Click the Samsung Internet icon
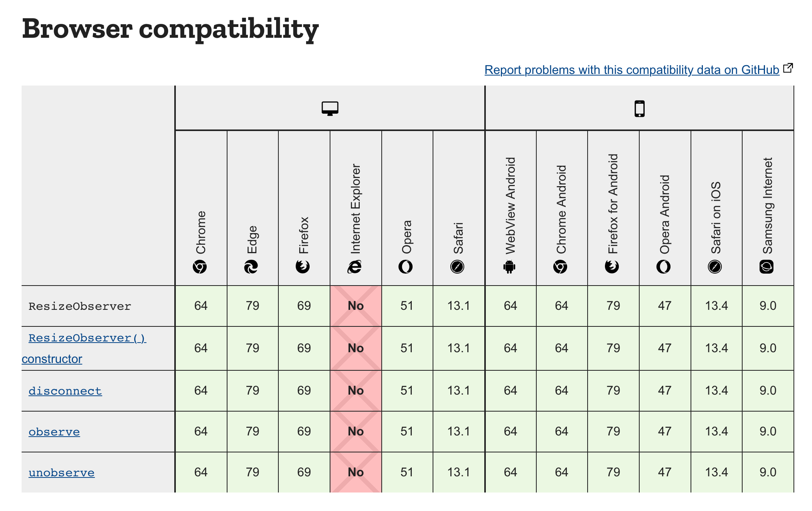Image resolution: width=812 pixels, height=511 pixels. (767, 267)
